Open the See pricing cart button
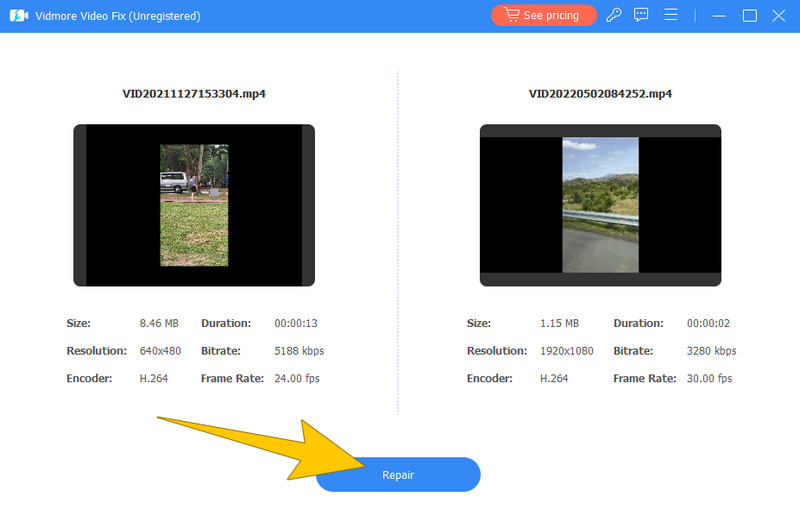Viewport: 800px width, 516px height. point(543,15)
